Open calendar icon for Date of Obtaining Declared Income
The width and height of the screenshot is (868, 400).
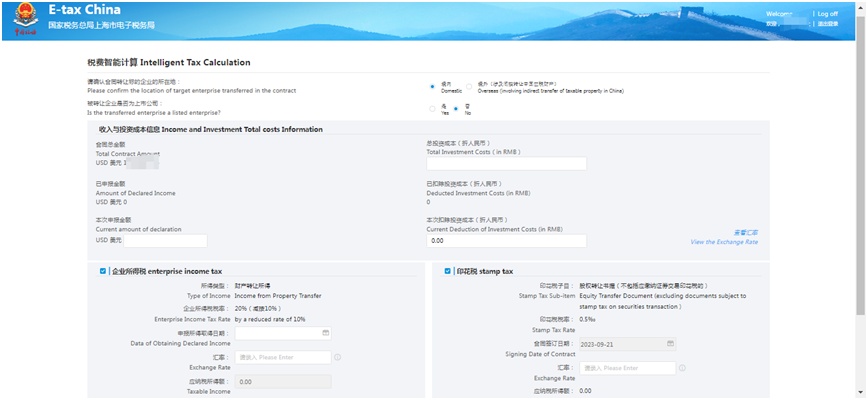click(x=325, y=333)
